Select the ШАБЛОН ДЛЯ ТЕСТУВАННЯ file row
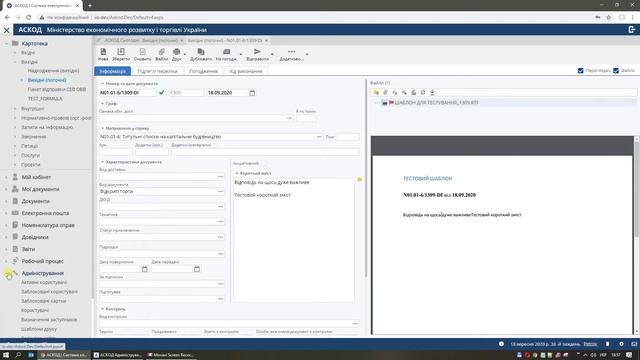640x360 pixels. click(x=505, y=103)
